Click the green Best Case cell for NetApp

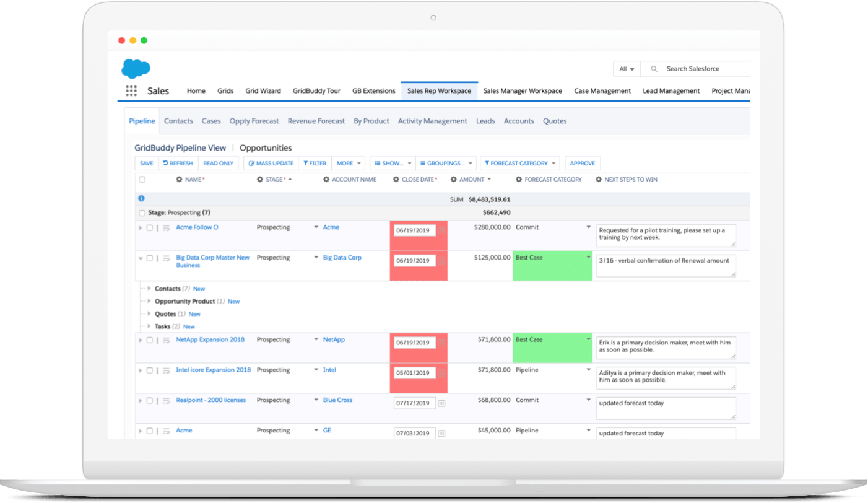[552, 348]
